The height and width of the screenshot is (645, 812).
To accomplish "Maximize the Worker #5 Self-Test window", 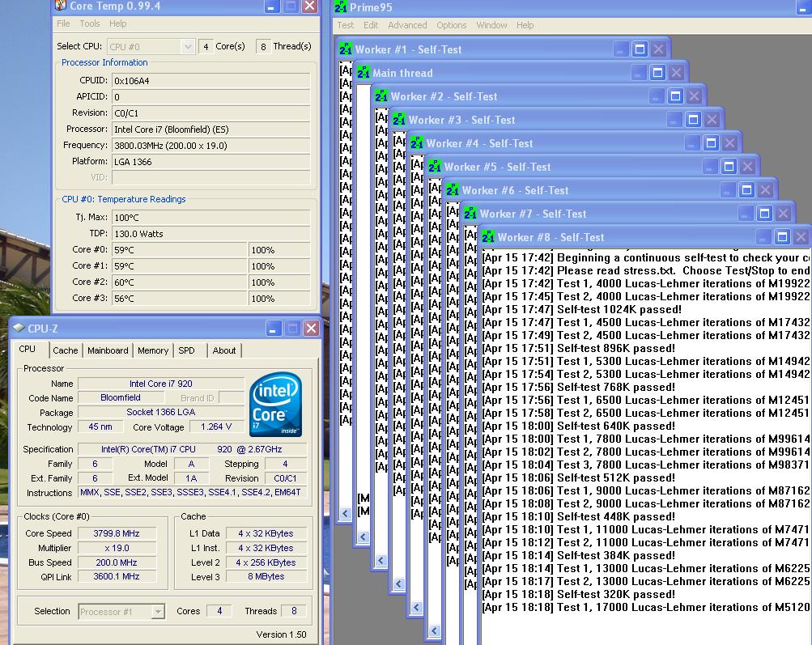I will point(729,166).
